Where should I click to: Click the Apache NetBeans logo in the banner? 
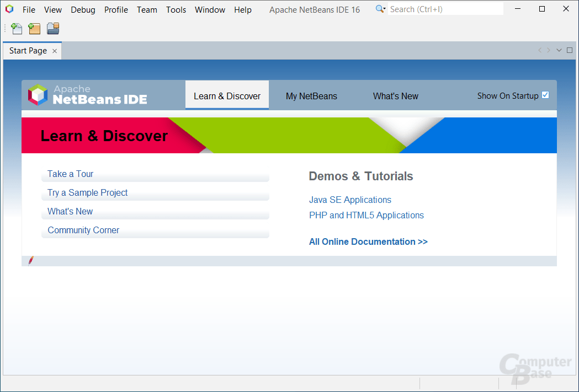click(39, 95)
